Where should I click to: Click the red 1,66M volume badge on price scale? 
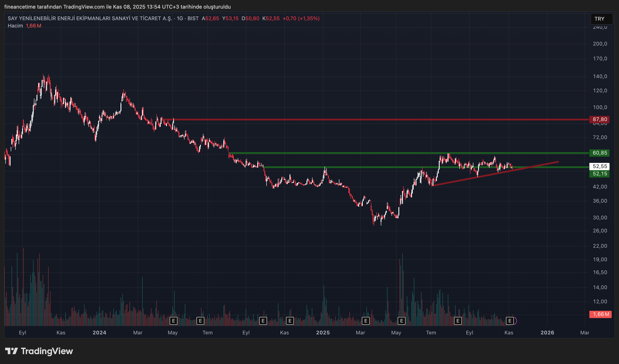tap(601, 314)
